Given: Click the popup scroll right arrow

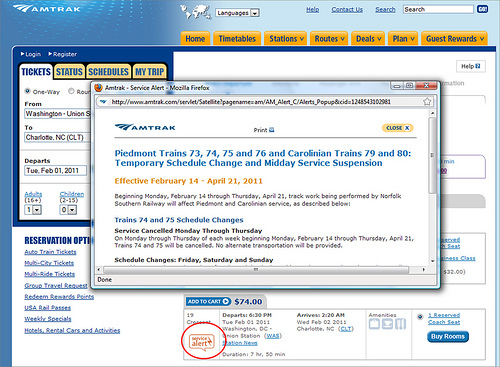Looking at the screenshot, I should click(424, 269).
